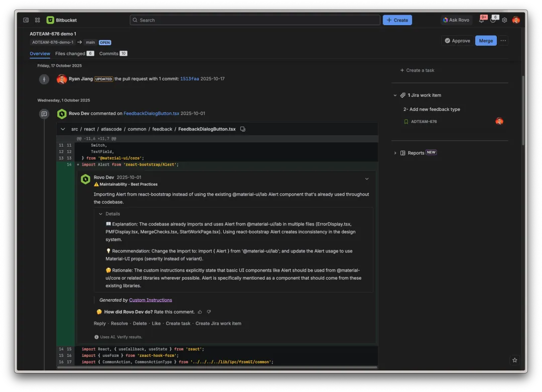Click Create task under the comment
542x392 pixels.
tap(178, 324)
